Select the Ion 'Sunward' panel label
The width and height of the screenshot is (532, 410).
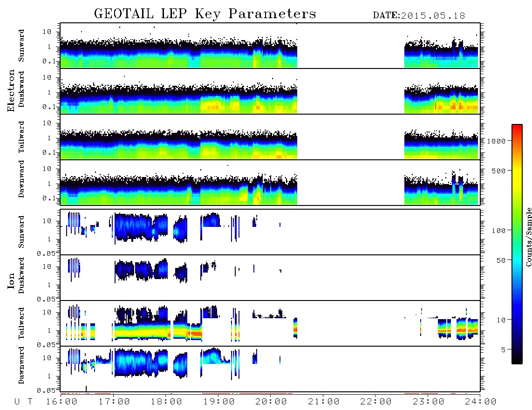point(21,232)
